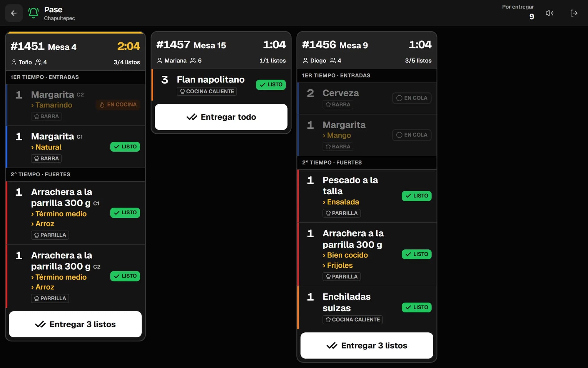Click the guests icon on order #1457

point(193,61)
